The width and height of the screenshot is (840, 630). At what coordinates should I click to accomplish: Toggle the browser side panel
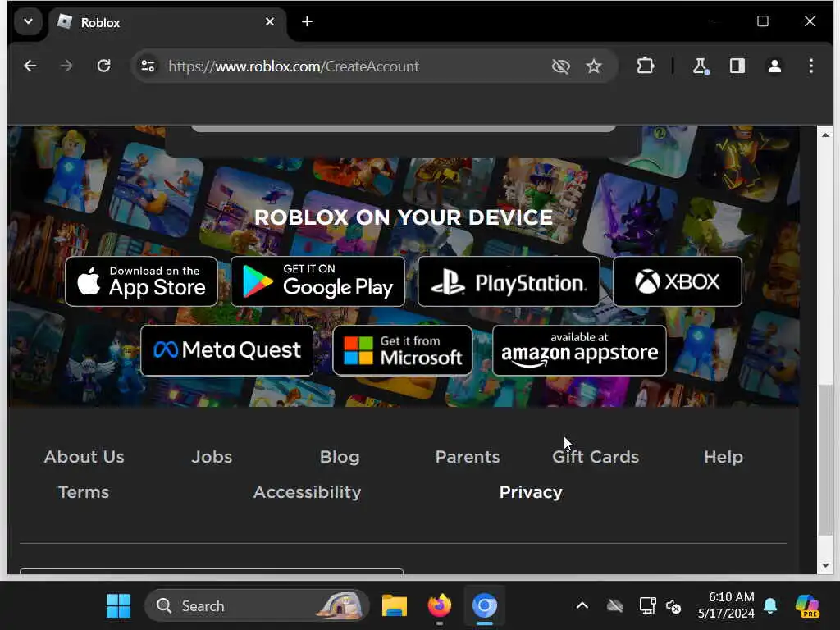coord(737,66)
